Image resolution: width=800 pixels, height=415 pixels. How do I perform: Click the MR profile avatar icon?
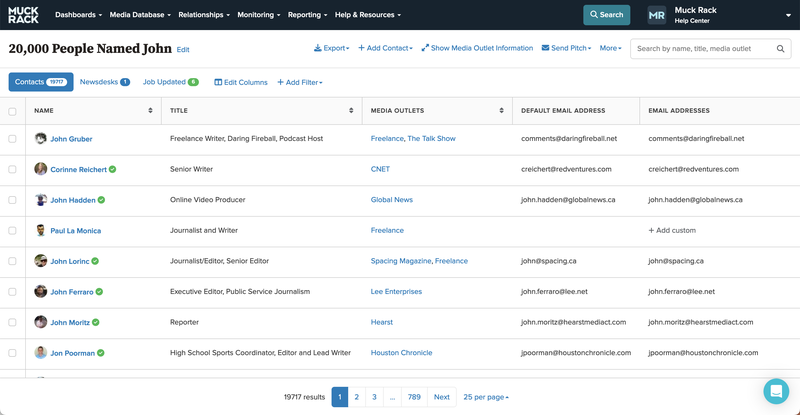656,15
